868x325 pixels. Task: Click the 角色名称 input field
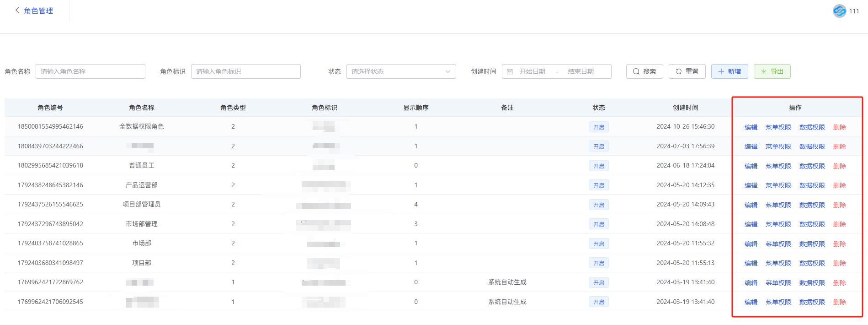[90, 71]
